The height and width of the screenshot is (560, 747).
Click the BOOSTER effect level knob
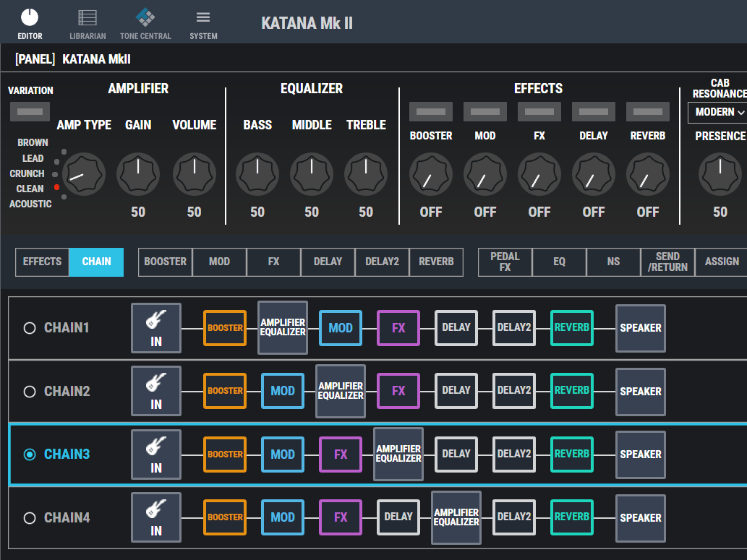[x=431, y=174]
